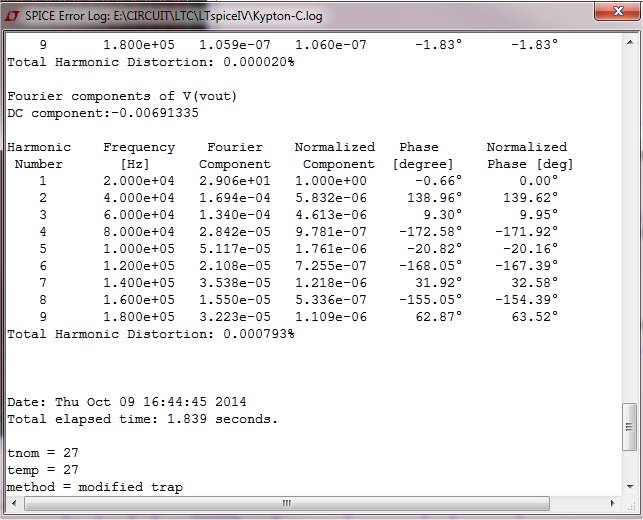643x520 pixels.
Task: Click frequency value 8.000e+04
Action: click(x=139, y=232)
